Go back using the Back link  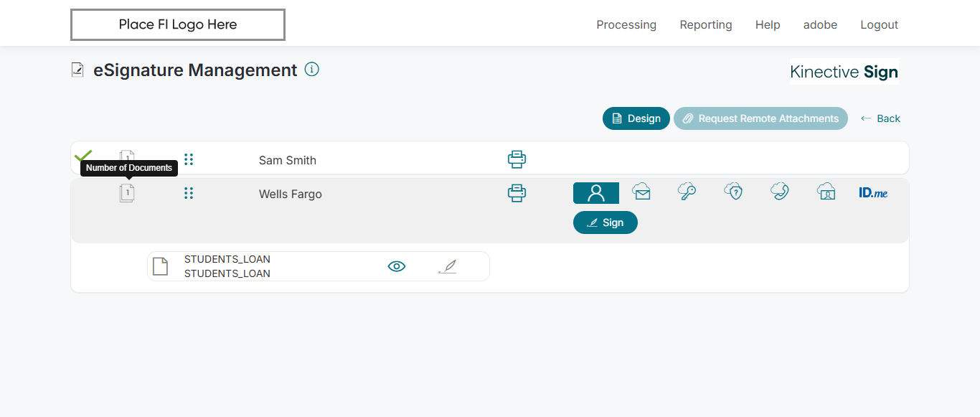tap(880, 118)
